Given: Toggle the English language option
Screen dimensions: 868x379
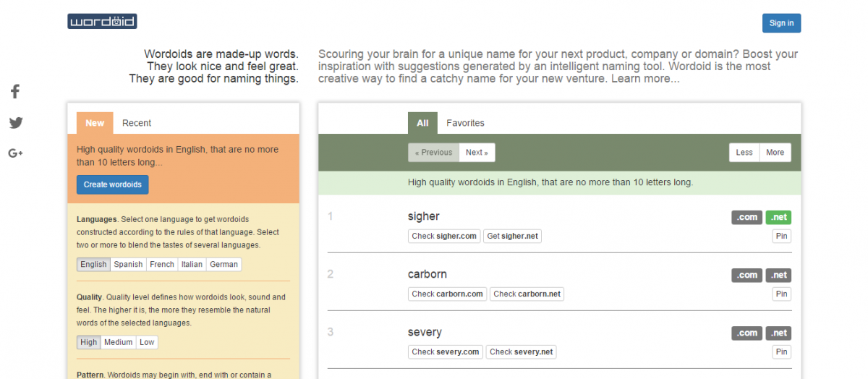Looking at the screenshot, I should click(x=93, y=265).
